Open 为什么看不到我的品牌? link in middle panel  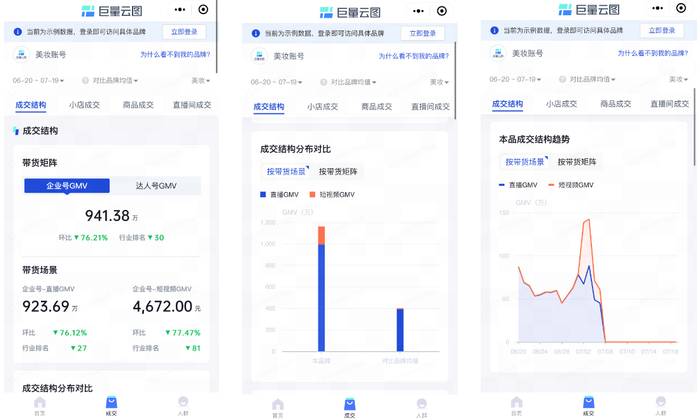(413, 56)
